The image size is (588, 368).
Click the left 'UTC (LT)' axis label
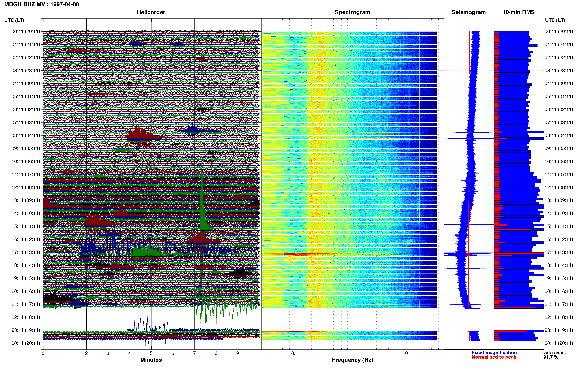coord(14,20)
